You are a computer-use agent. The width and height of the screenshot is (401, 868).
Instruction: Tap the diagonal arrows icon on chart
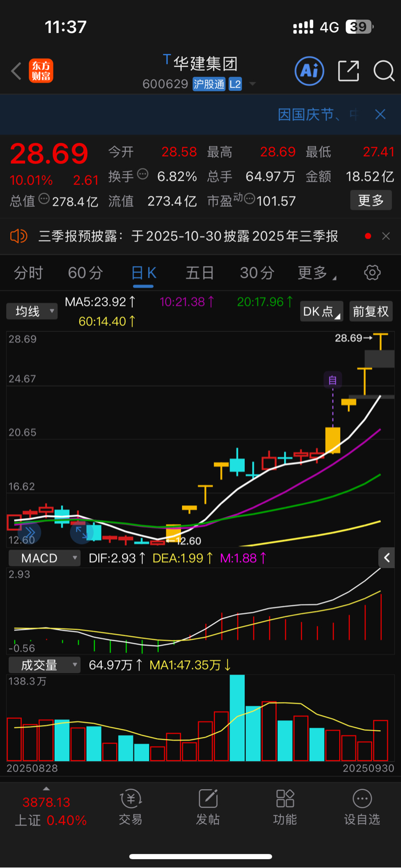coord(82,532)
